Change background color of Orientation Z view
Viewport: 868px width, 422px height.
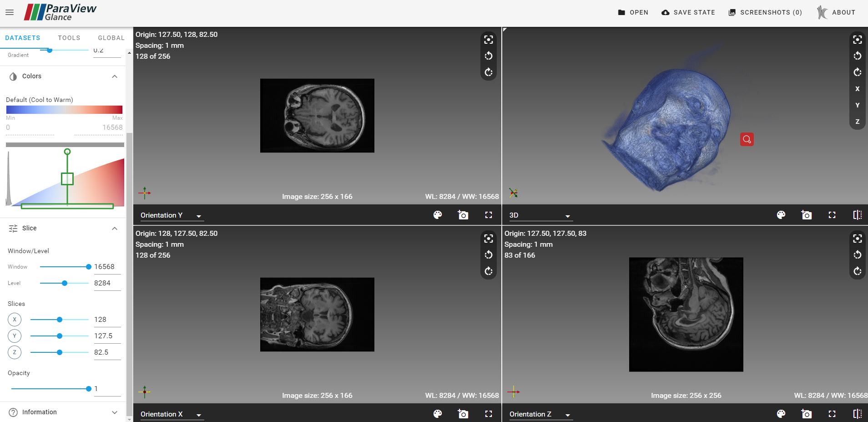[x=781, y=414]
